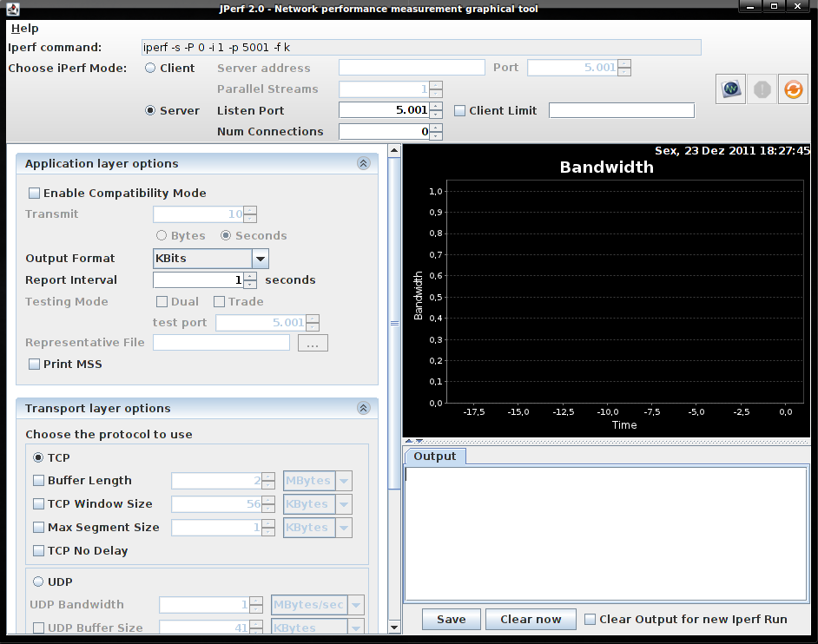
Task: Increase Listen Port with spinner up arrow
Action: point(436,107)
